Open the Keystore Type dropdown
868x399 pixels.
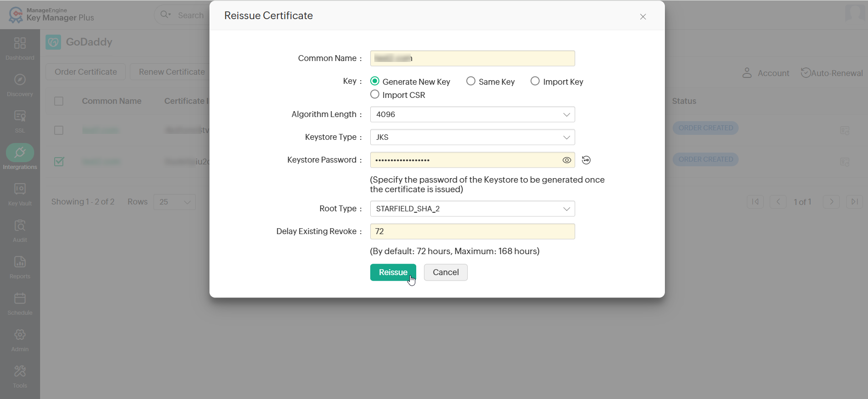[x=473, y=137]
